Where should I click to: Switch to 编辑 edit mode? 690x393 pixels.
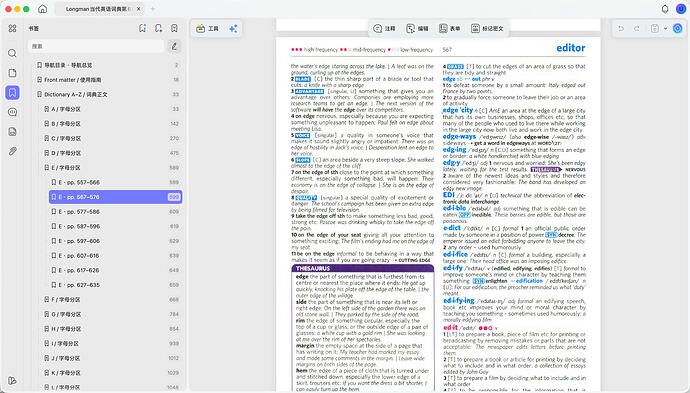point(417,29)
